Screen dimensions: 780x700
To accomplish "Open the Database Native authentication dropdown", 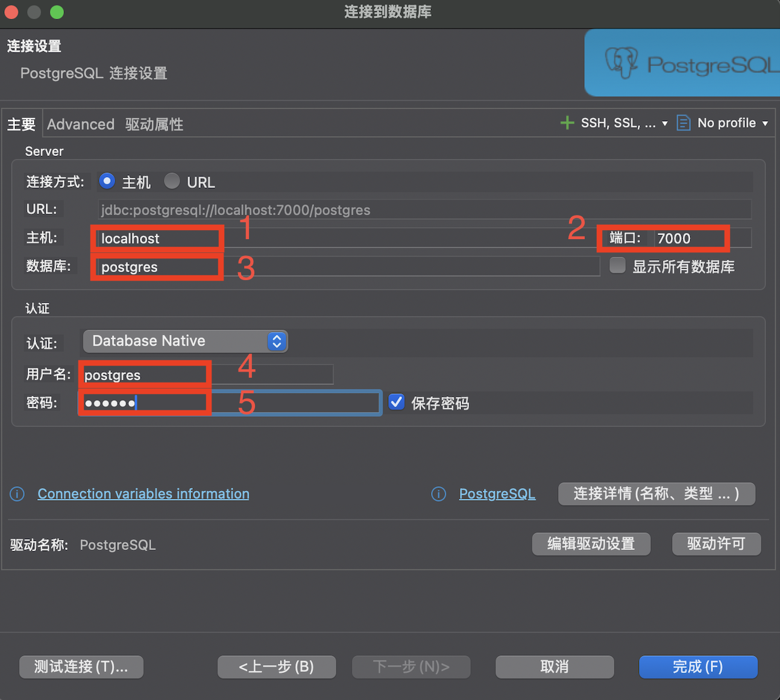I will 185,341.
